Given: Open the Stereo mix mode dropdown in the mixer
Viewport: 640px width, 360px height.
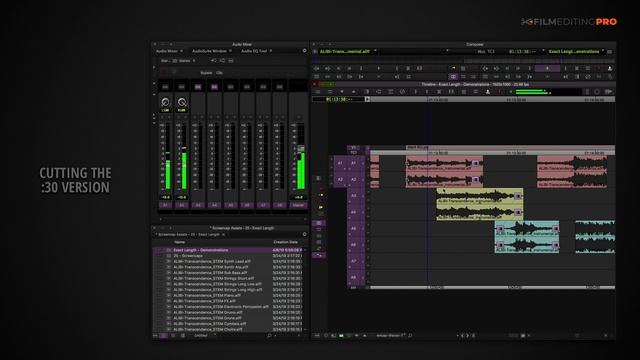Looking at the screenshot, I should click(188, 60).
